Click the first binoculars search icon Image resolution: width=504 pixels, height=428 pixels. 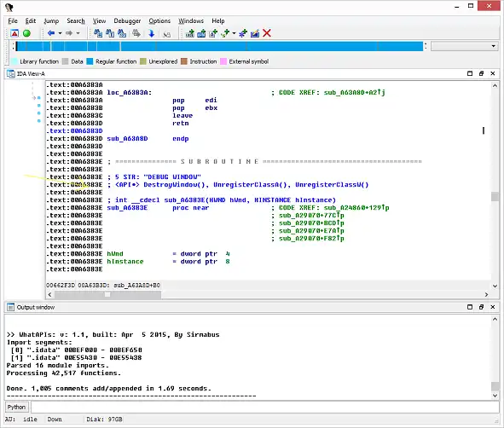click(x=98, y=33)
